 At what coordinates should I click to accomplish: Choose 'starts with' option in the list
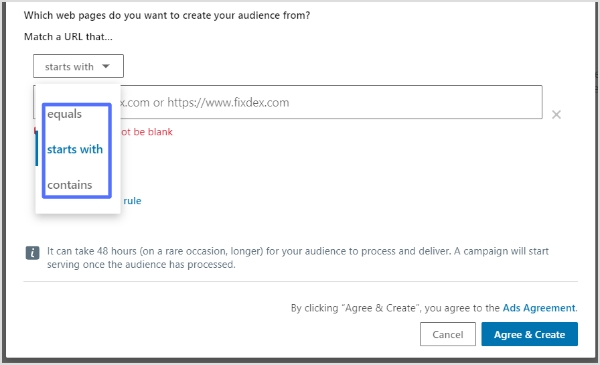[x=75, y=149]
